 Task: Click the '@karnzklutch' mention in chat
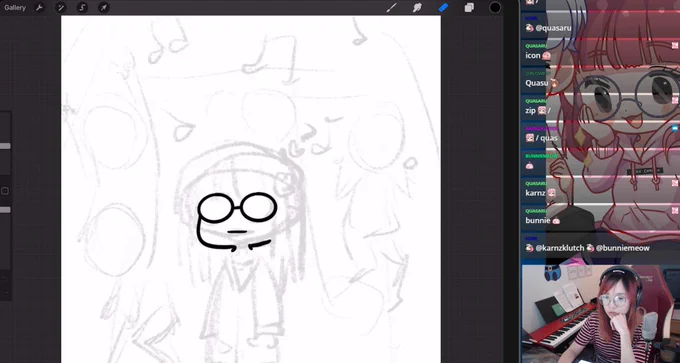pos(560,248)
